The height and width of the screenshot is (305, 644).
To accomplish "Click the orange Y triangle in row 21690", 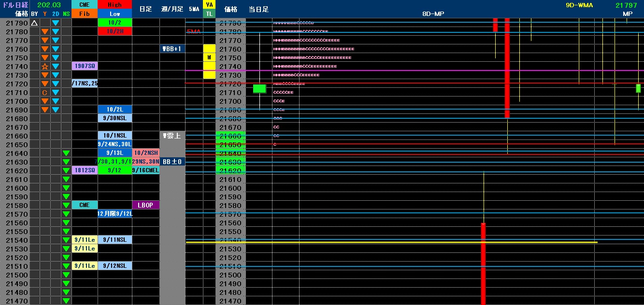I will [45, 110].
